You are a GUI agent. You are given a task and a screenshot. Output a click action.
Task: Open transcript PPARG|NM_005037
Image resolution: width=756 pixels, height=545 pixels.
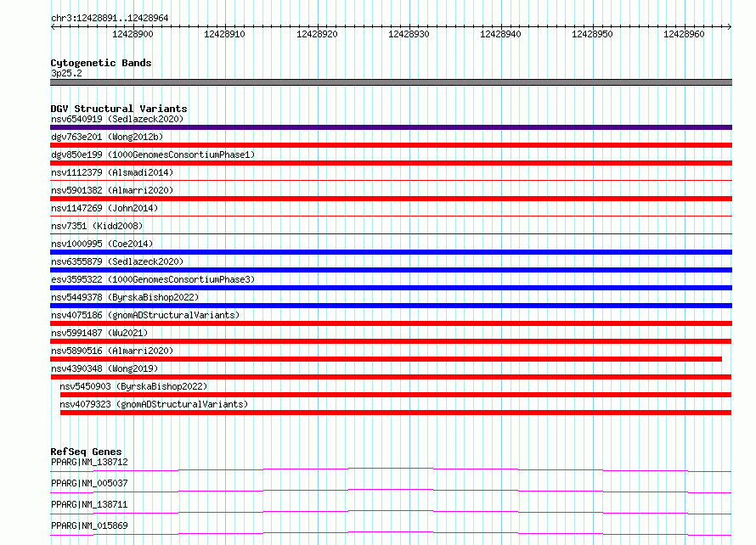[89, 483]
